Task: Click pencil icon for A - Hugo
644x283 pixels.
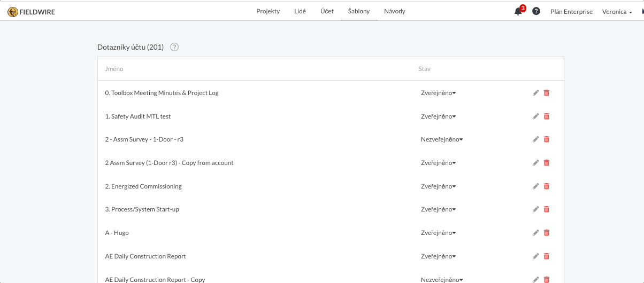Action: (x=536, y=233)
